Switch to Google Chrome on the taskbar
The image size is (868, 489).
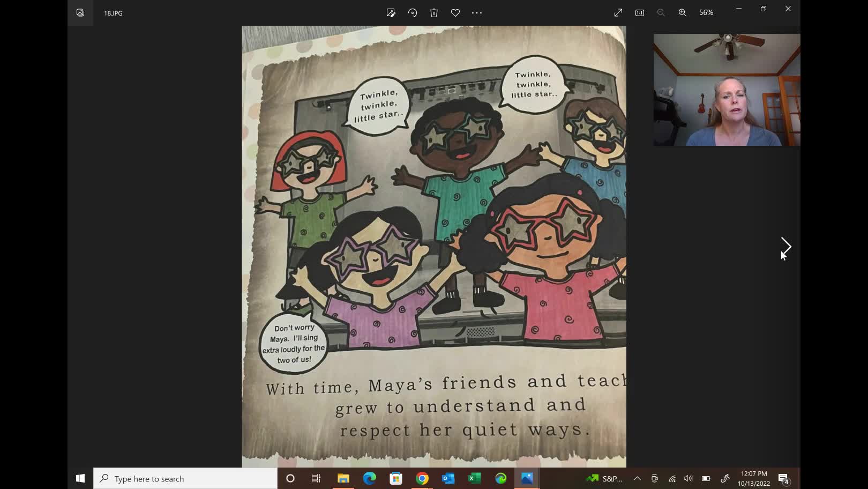coord(422,478)
